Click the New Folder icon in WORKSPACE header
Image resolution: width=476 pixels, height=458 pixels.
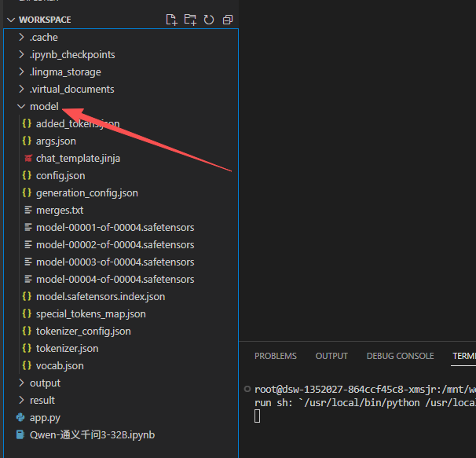[190, 20]
